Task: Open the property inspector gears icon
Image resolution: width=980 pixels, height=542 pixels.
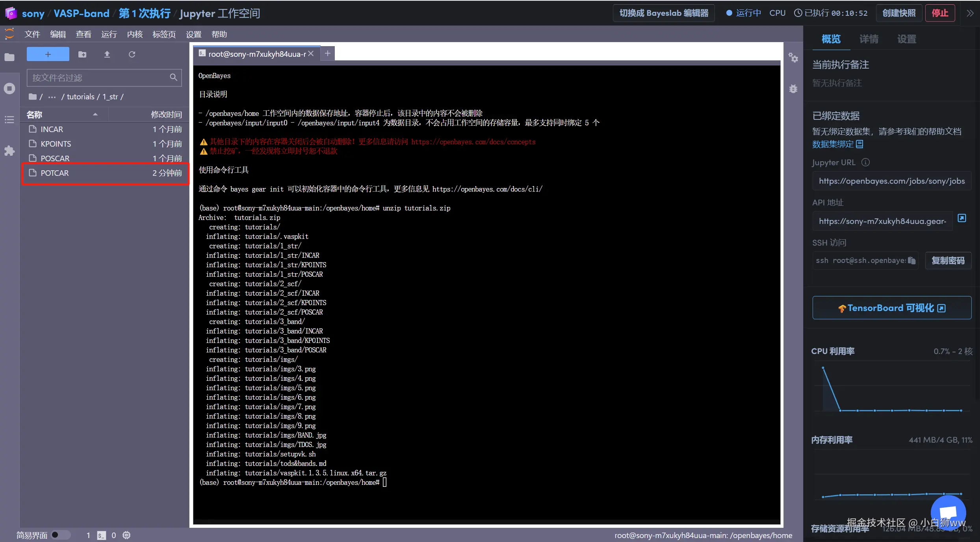Action: (x=793, y=58)
